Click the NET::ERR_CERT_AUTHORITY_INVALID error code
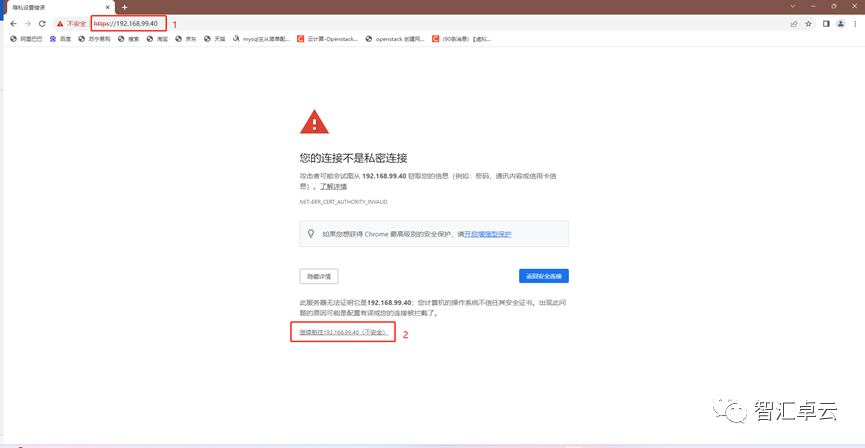 (x=343, y=202)
